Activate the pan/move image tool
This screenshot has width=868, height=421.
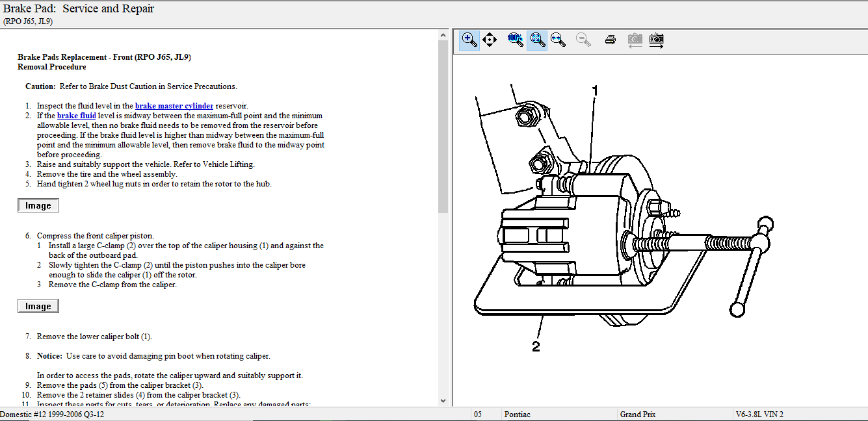point(490,40)
